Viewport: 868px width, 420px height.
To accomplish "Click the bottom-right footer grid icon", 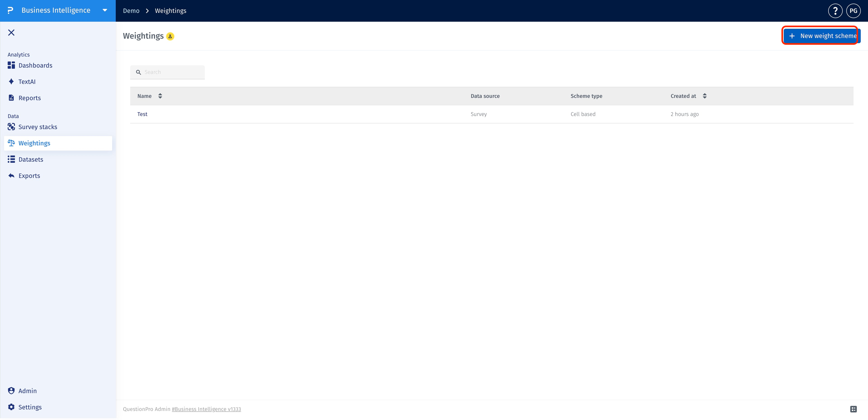I will (x=853, y=409).
